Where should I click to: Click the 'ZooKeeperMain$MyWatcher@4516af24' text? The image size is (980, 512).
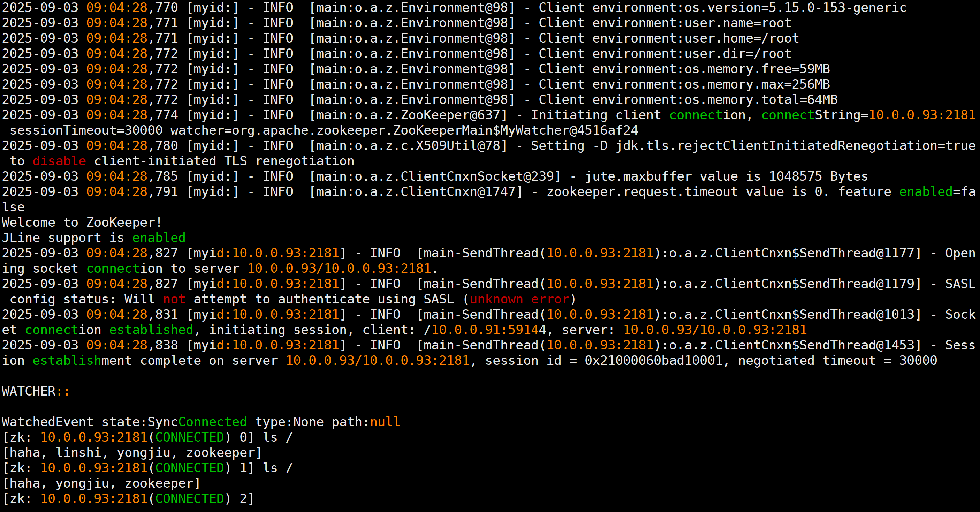tap(516, 130)
